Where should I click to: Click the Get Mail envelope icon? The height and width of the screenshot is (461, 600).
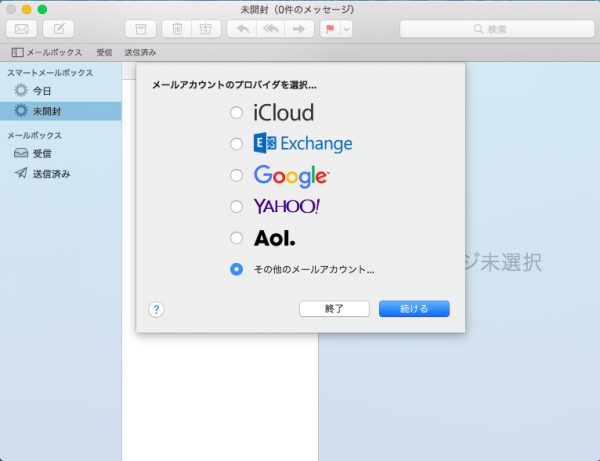point(21,29)
